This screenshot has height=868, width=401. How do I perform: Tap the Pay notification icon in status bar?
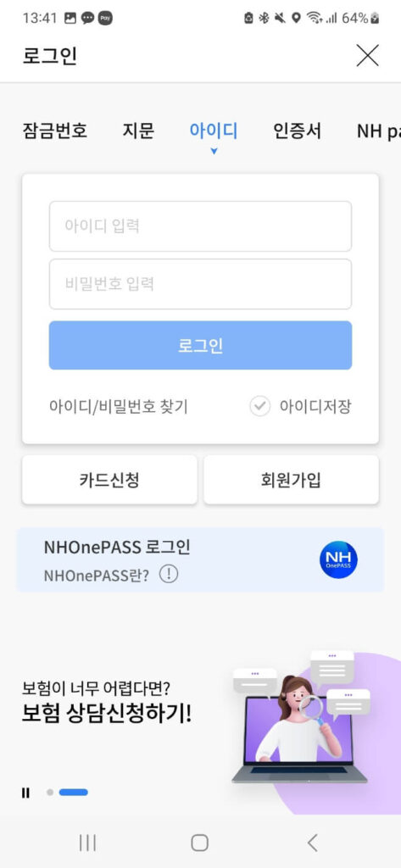105,19
